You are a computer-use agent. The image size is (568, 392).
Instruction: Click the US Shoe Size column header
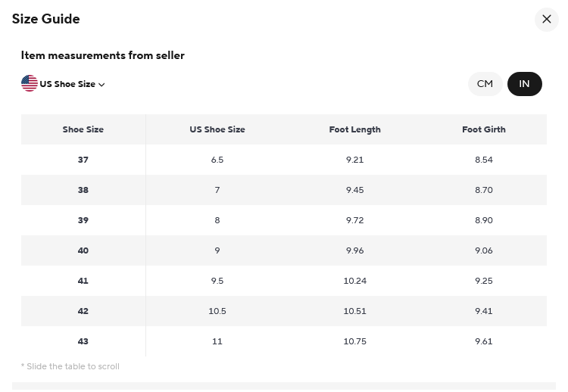point(217,129)
